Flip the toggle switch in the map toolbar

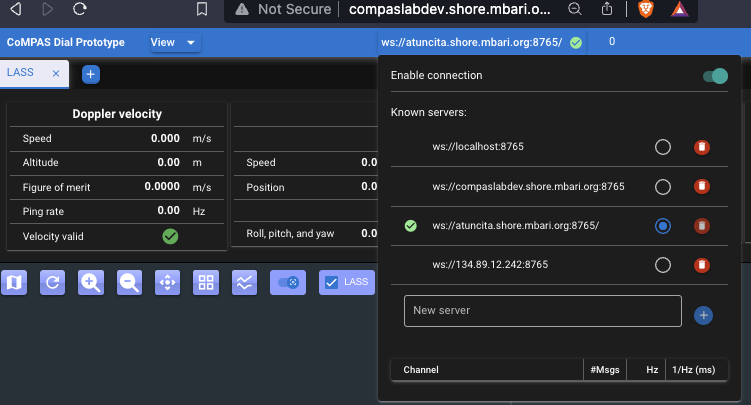(288, 283)
